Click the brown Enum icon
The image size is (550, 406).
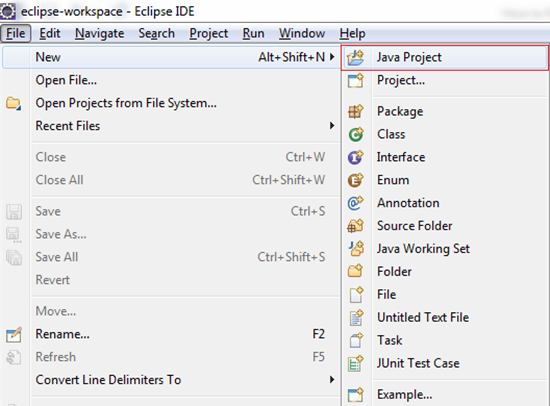tap(356, 180)
